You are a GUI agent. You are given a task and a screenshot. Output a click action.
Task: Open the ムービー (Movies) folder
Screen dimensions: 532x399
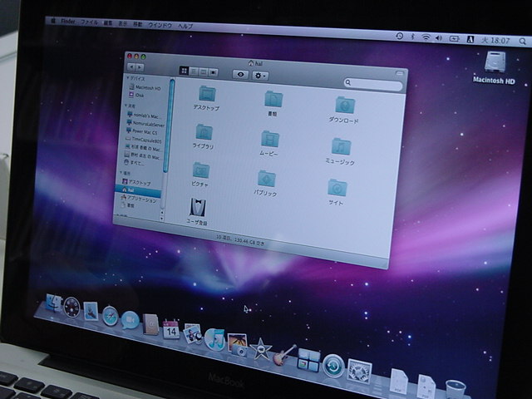click(x=270, y=140)
